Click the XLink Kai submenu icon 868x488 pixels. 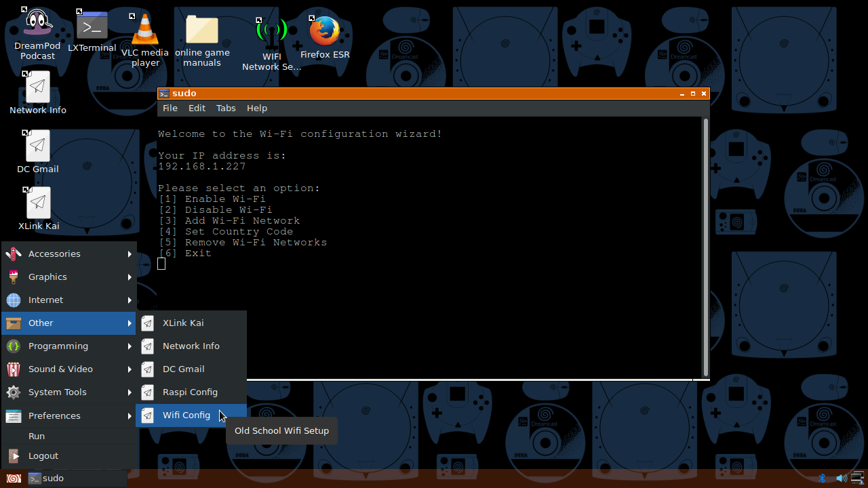click(148, 323)
